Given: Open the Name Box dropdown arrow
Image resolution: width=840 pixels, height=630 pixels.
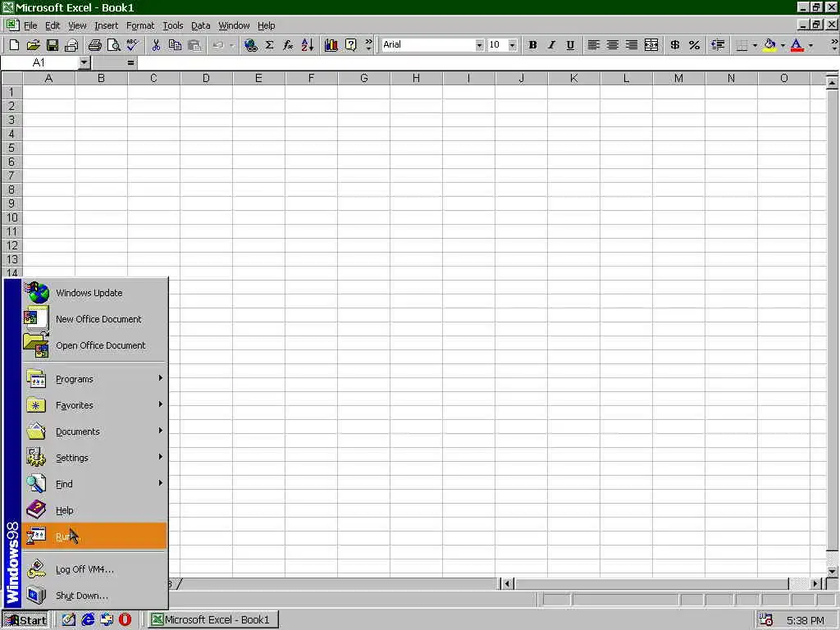Looking at the screenshot, I should (84, 62).
